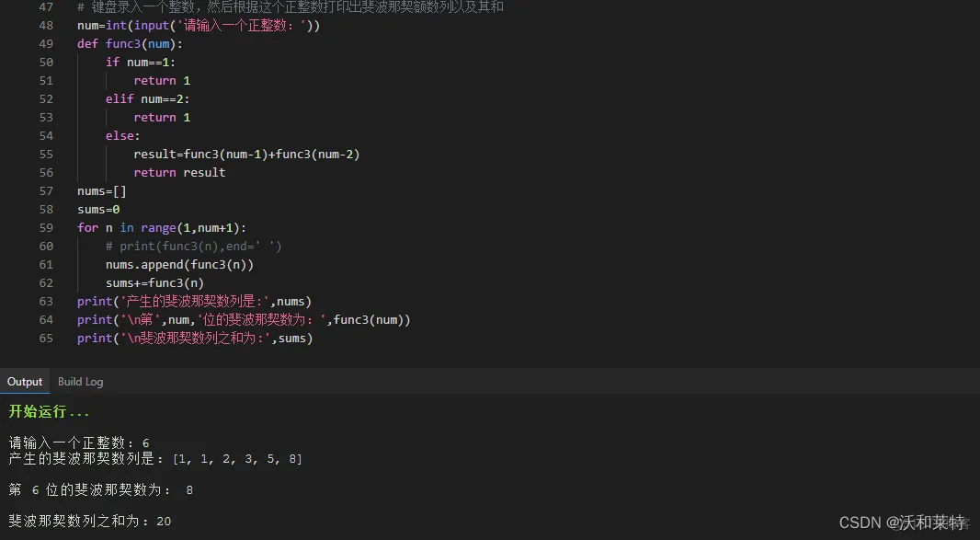980x540 pixels.
Task: Click the print line ending with ',nums)'
Action: pyautogui.click(x=194, y=302)
